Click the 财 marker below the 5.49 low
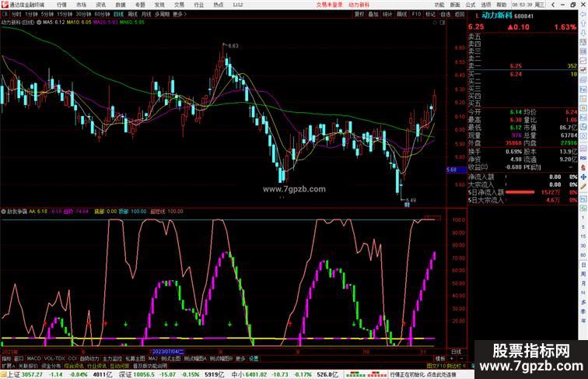 pos(407,205)
